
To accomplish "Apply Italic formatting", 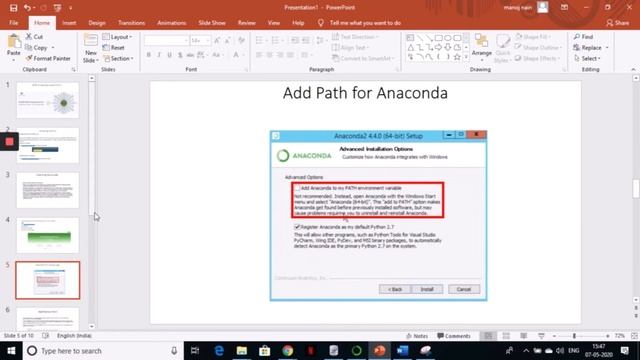I will click(159, 55).
